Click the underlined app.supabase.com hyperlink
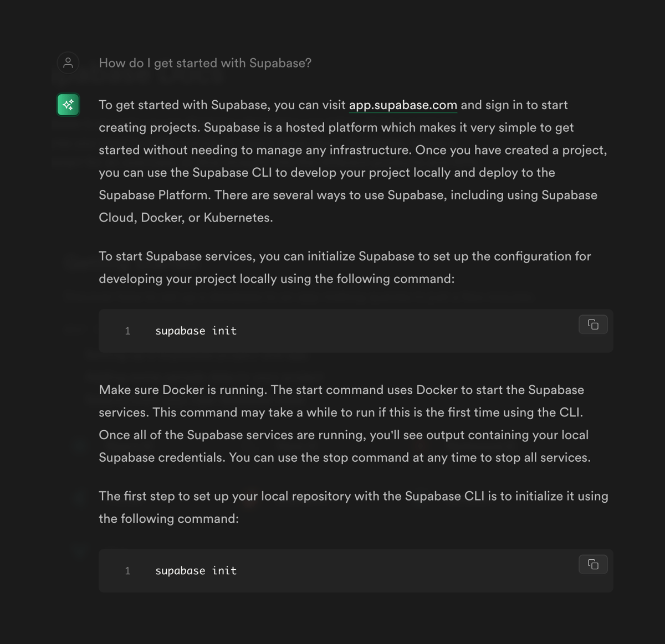Screen dimensions: 665x644 (403, 105)
